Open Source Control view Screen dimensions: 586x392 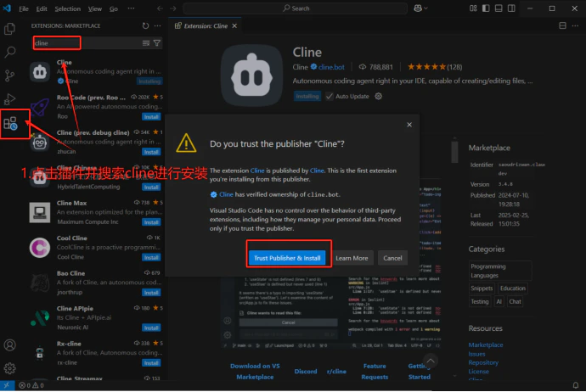tap(9, 76)
